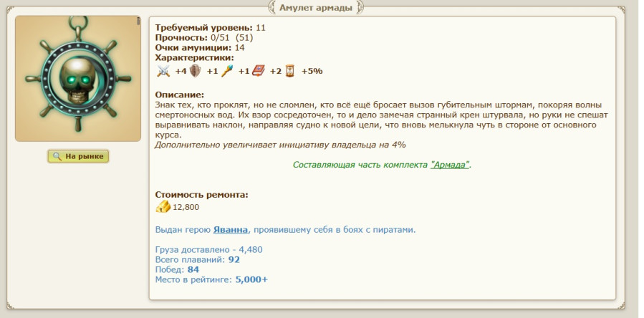Click the "Характеристики:" heading

pyautogui.click(x=194, y=57)
